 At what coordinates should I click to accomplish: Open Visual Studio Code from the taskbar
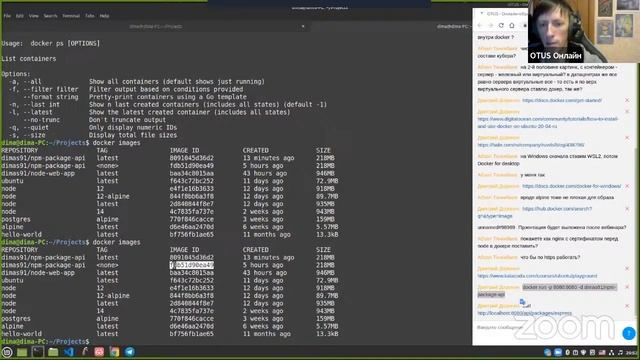pos(69,352)
